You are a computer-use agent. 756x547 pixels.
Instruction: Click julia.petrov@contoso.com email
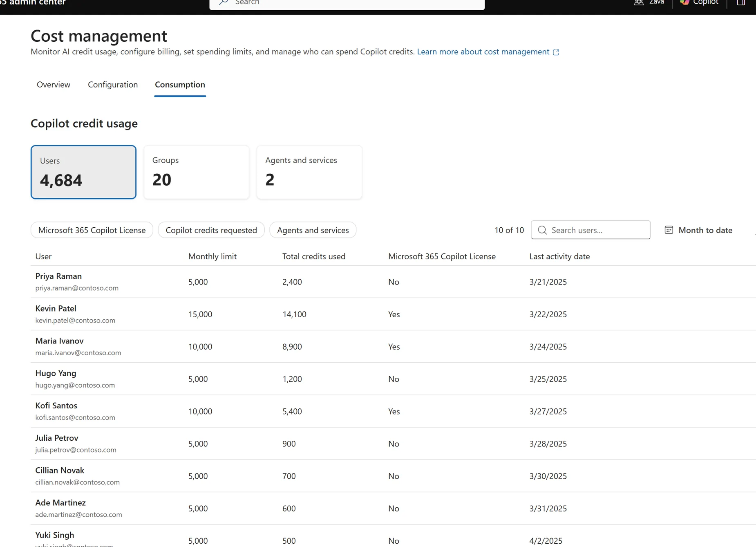click(76, 450)
